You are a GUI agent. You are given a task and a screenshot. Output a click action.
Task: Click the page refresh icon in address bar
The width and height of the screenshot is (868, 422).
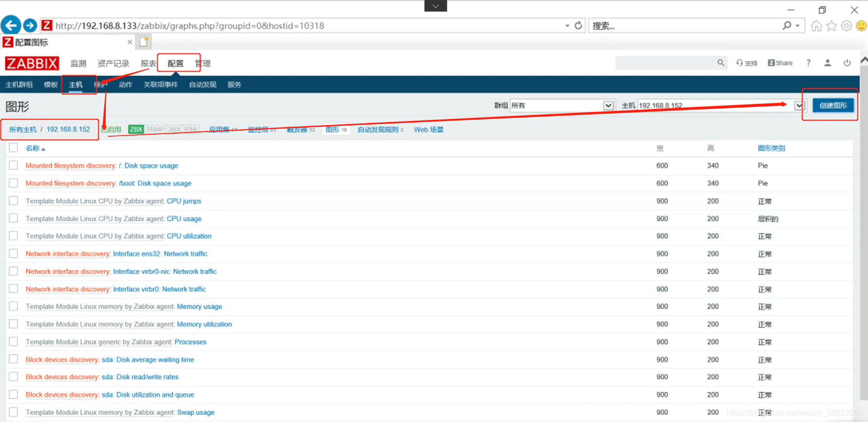[x=578, y=25]
